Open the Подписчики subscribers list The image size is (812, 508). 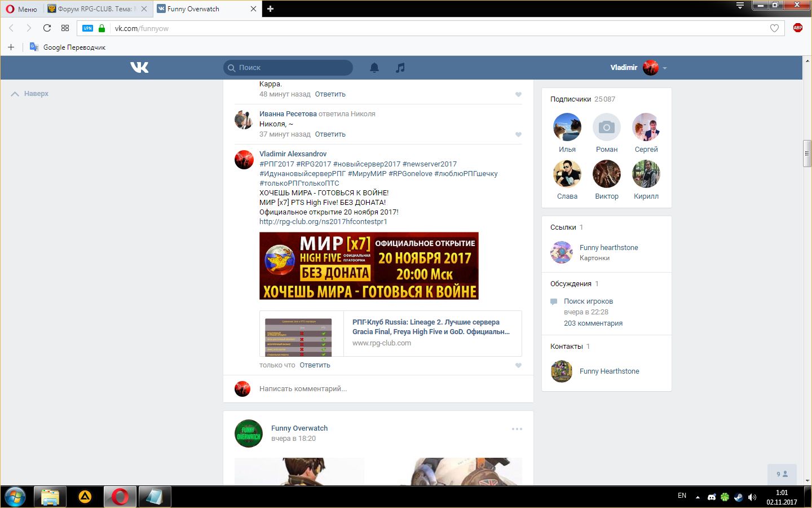(582, 99)
